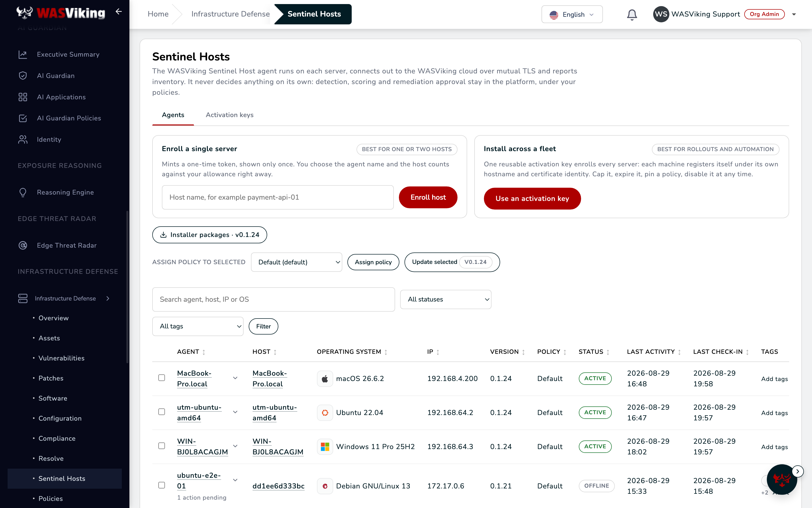Open Overview in the sidebar
Viewport: 812px width, 508px height.
tap(53, 318)
